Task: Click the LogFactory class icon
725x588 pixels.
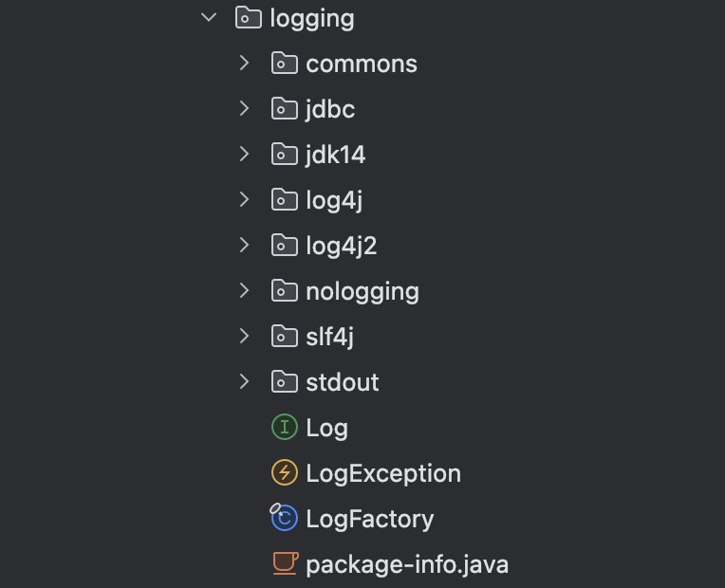Action: (x=285, y=519)
